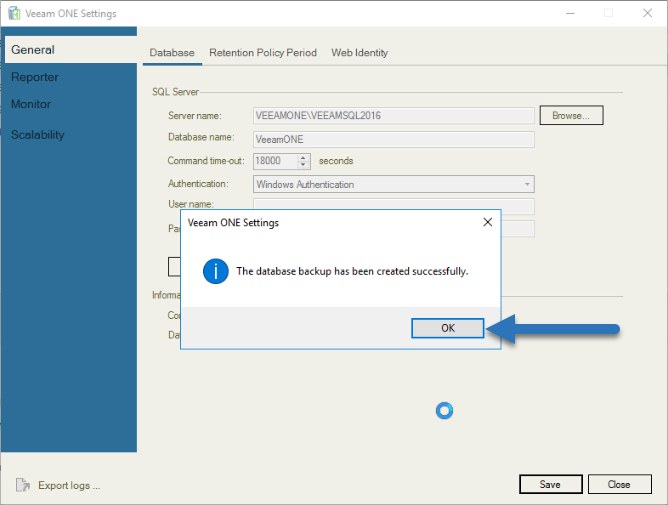Decrease command time-out with down arrow

303,164
